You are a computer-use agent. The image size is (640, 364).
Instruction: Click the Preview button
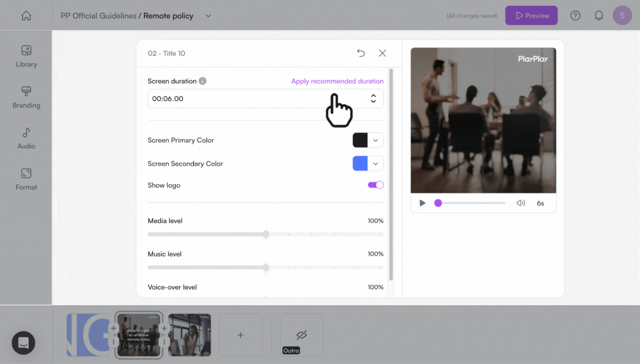[x=531, y=16]
